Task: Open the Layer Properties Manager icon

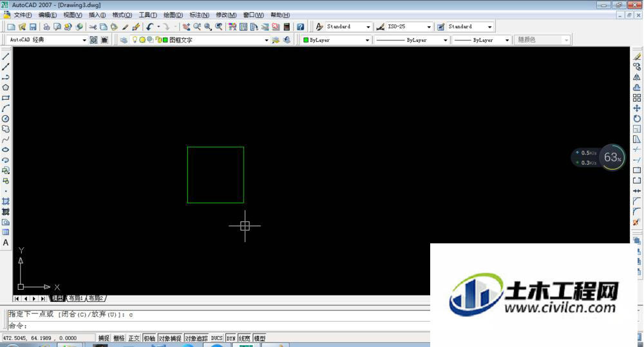Action: point(124,40)
